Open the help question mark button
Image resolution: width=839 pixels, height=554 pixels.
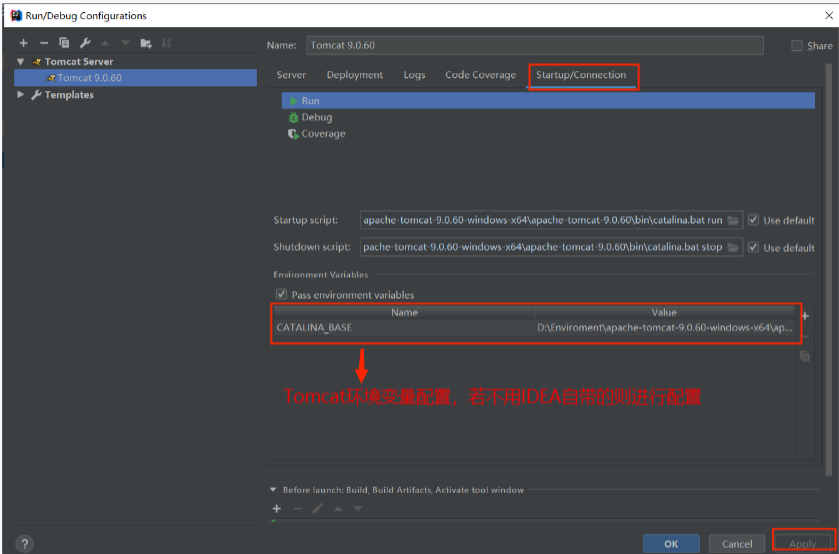(25, 544)
